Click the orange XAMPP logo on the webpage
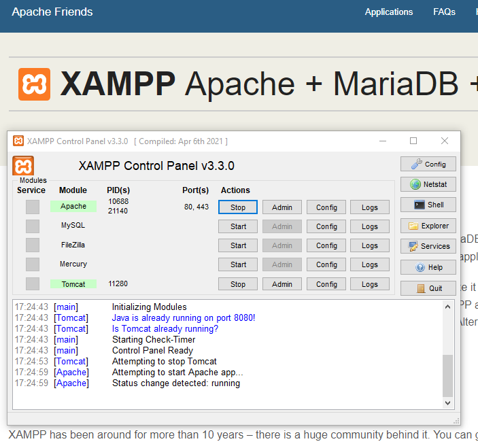478x448 pixels. tap(34, 84)
